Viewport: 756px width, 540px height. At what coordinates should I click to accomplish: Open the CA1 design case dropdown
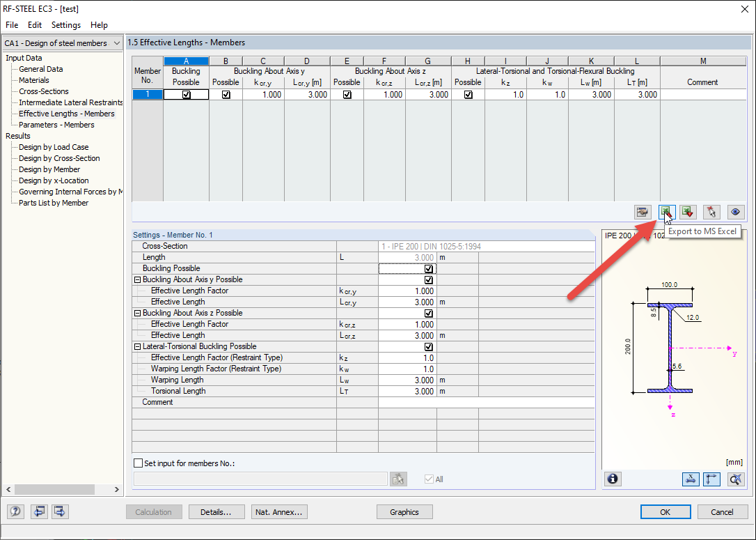(x=117, y=43)
